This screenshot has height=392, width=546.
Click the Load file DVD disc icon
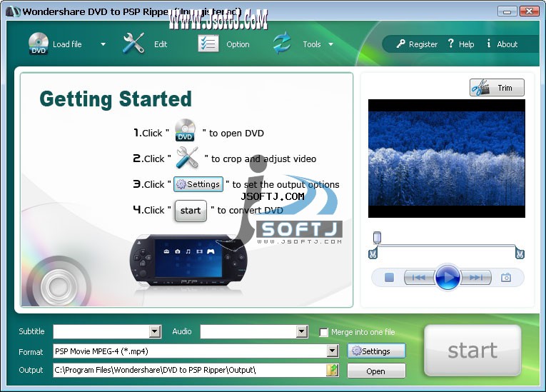[x=39, y=44]
